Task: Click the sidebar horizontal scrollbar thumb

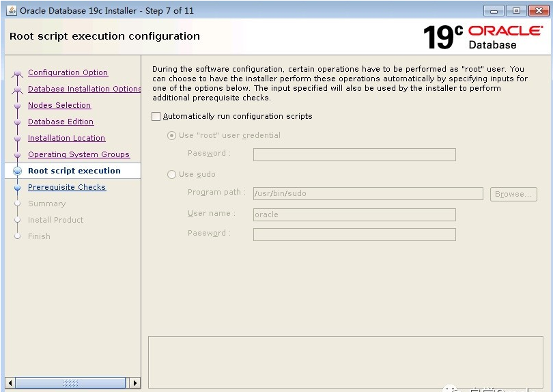Action: (x=70, y=383)
